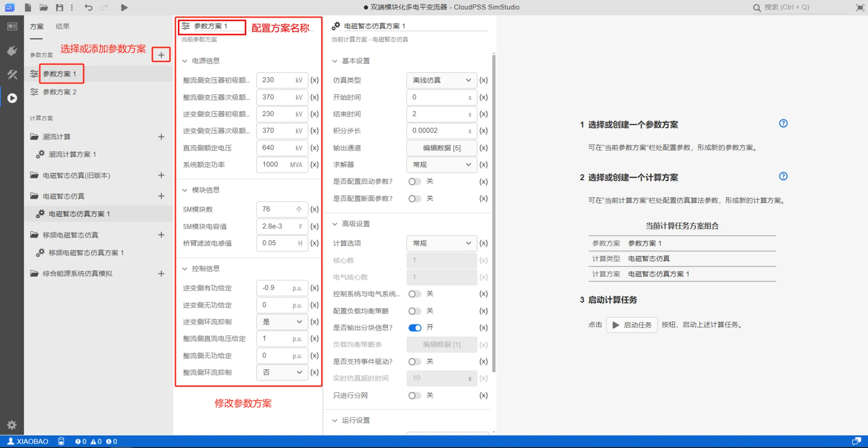868x448 pixels.
Task: Select 移频电磁暂态仿真方案 1
Action: coord(98,253)
